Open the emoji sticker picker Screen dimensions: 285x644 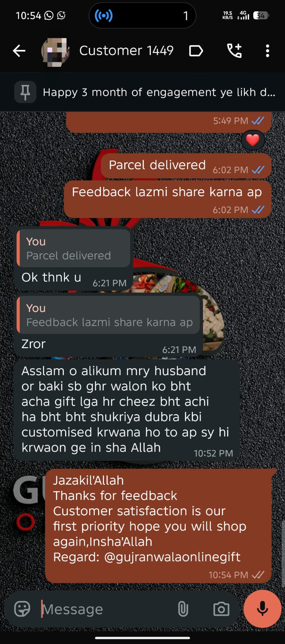(22, 609)
